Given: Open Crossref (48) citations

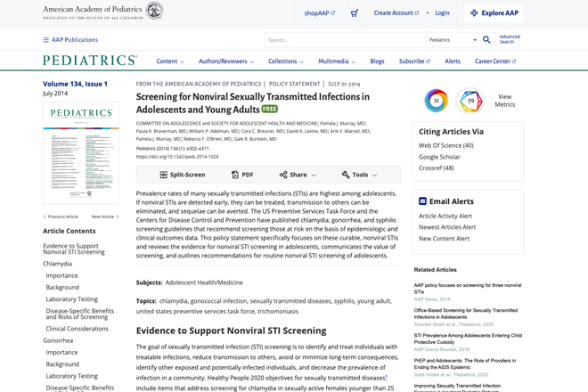Looking at the screenshot, I should [437, 168].
